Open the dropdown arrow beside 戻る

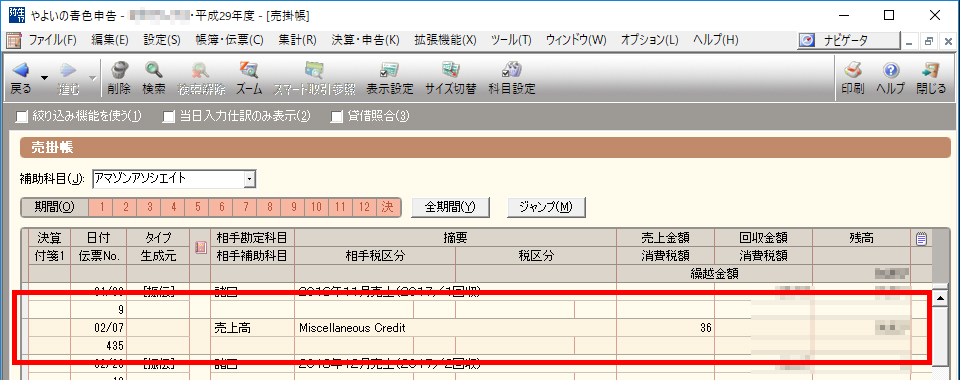(x=44, y=78)
